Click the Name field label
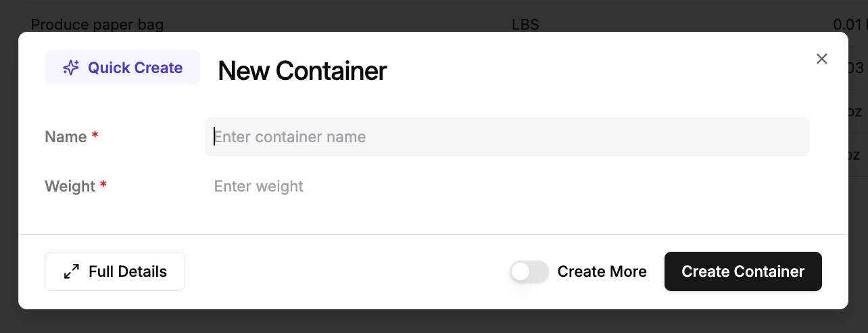 click(66, 137)
